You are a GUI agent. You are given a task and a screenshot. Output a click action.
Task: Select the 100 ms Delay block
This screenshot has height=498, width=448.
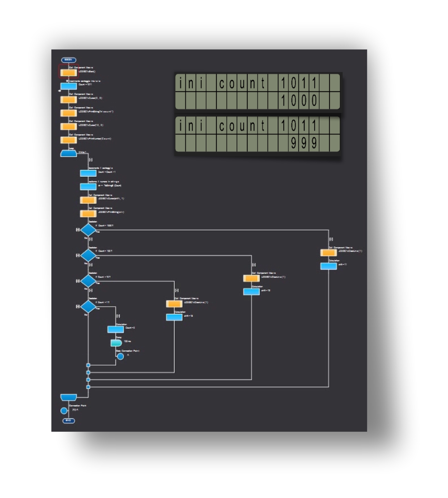click(x=116, y=343)
